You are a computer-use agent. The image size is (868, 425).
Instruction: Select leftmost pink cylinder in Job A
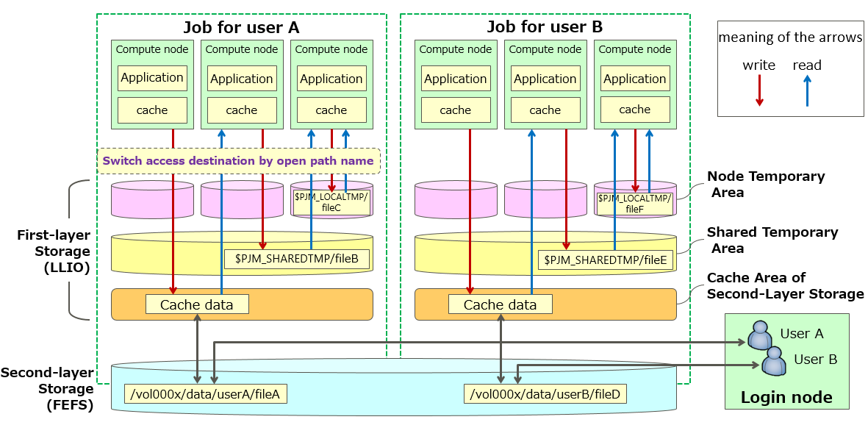pos(152,200)
